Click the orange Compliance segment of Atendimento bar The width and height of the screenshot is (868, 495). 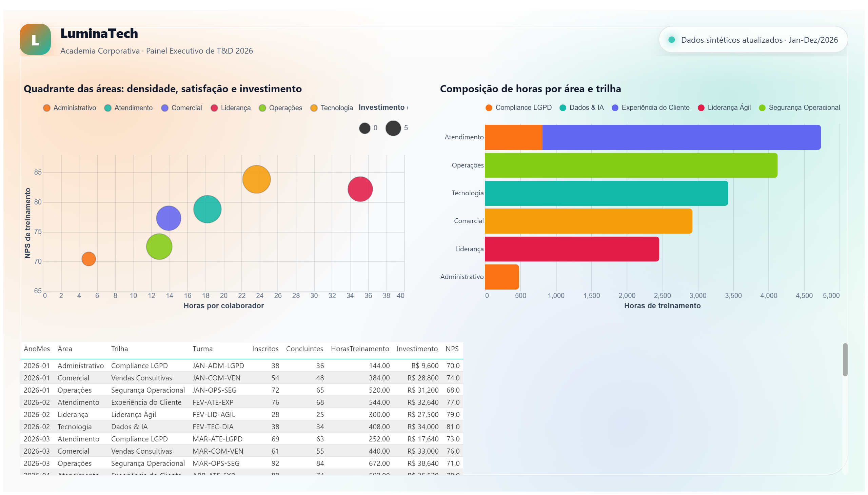[513, 137]
